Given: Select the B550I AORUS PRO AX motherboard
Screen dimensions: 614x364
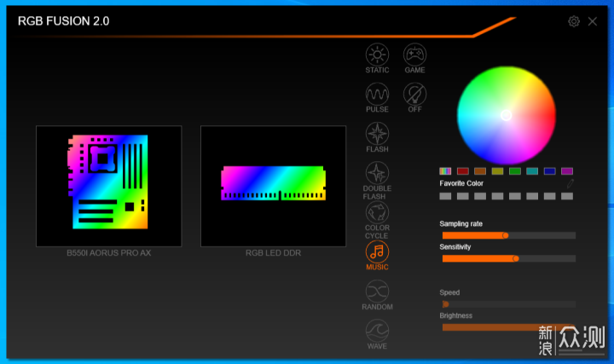Looking at the screenshot, I should pyautogui.click(x=109, y=186).
